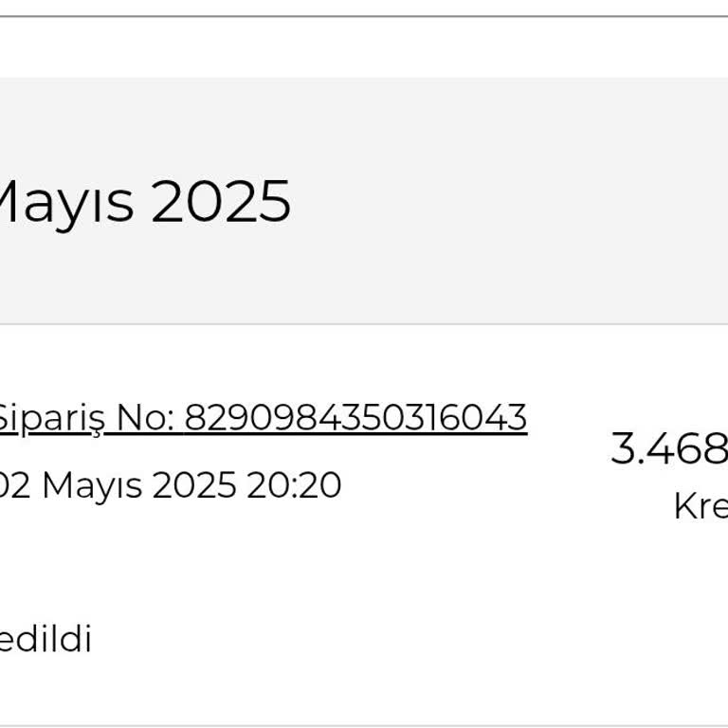Click the "Sipariş No:" label text

click(85, 417)
